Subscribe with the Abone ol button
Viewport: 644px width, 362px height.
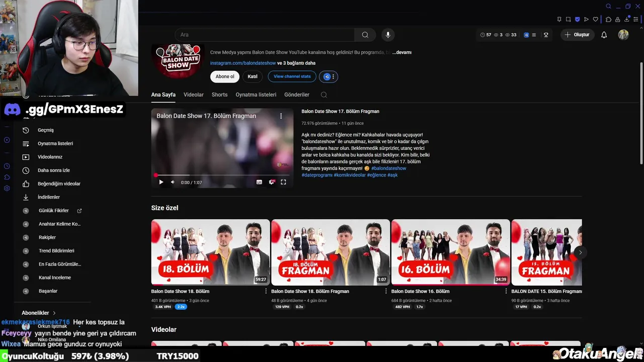pos(225,76)
